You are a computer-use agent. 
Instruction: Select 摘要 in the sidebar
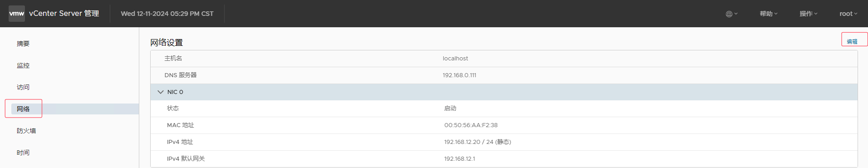tap(23, 44)
